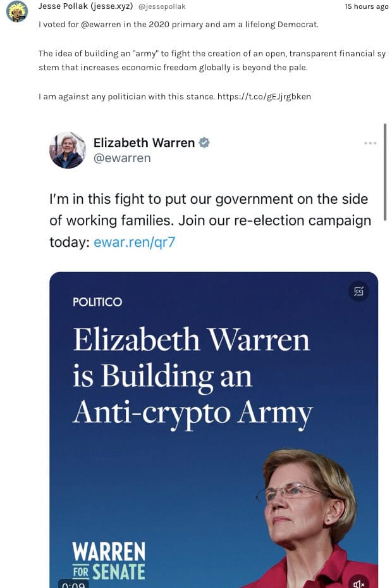The image size is (392, 588).
Task: Open the three-dot more options menu
Action: (370, 143)
